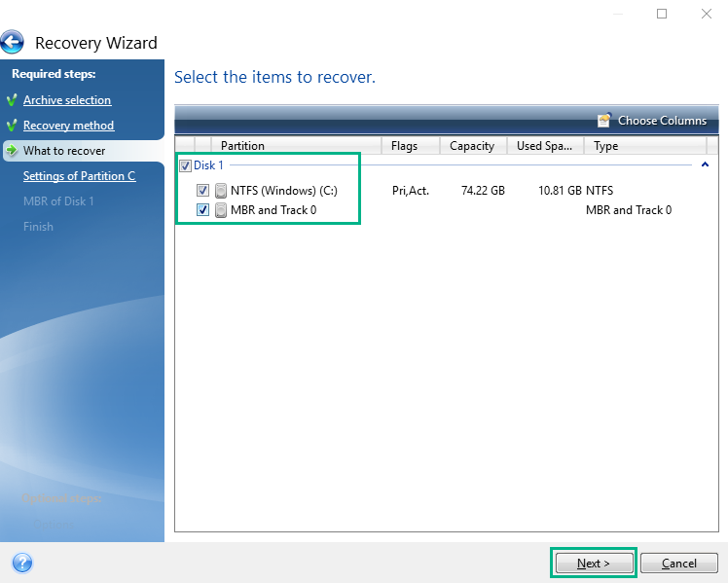
Task: Select the MBR and Track 0 row label
Action: coord(273,210)
